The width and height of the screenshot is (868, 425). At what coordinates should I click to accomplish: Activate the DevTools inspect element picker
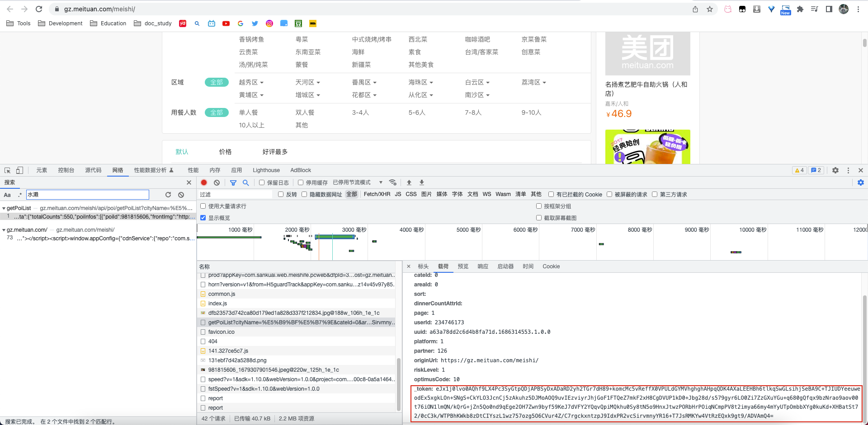(8, 170)
